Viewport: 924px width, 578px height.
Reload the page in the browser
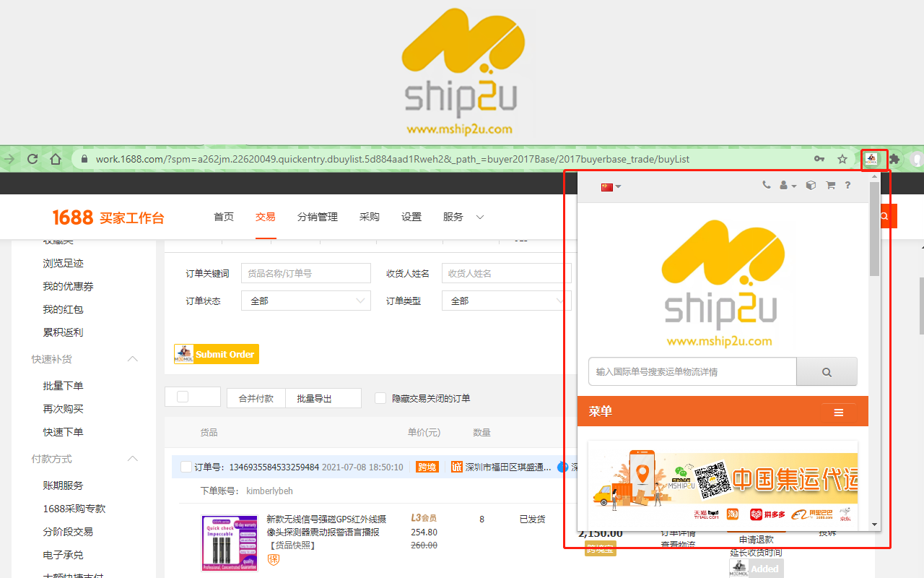(x=32, y=159)
